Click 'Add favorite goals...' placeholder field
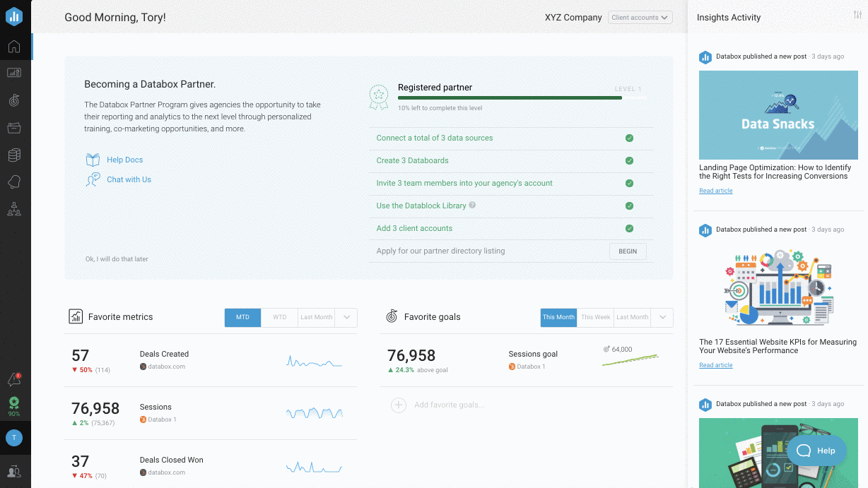 [x=449, y=405]
